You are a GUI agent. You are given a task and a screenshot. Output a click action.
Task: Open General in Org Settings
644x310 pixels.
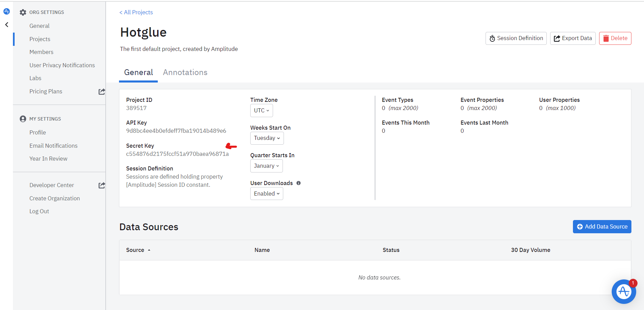(39, 26)
